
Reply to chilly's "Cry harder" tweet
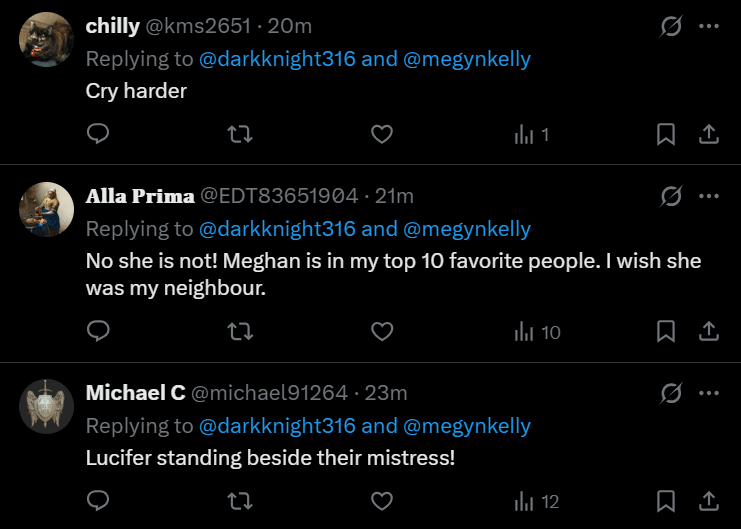[98, 134]
